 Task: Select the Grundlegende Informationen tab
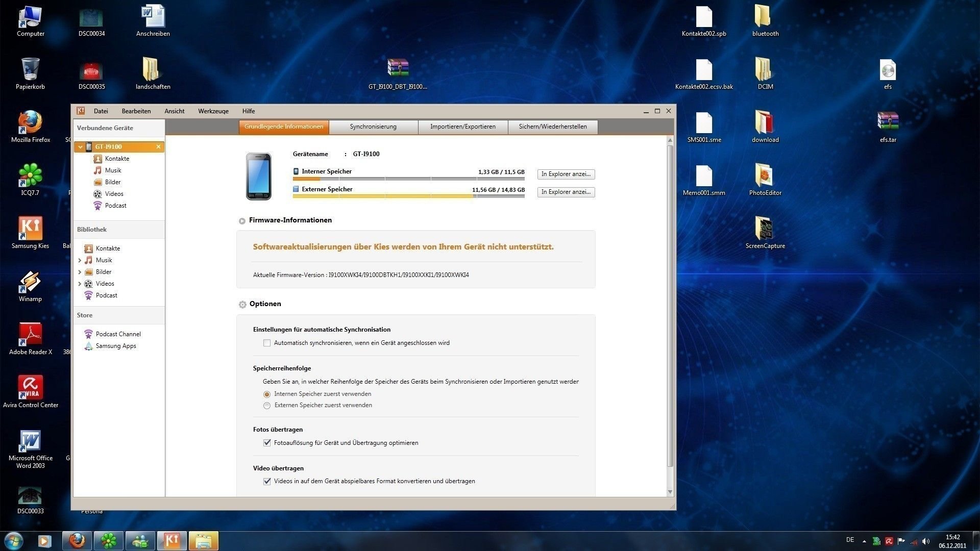coord(284,127)
